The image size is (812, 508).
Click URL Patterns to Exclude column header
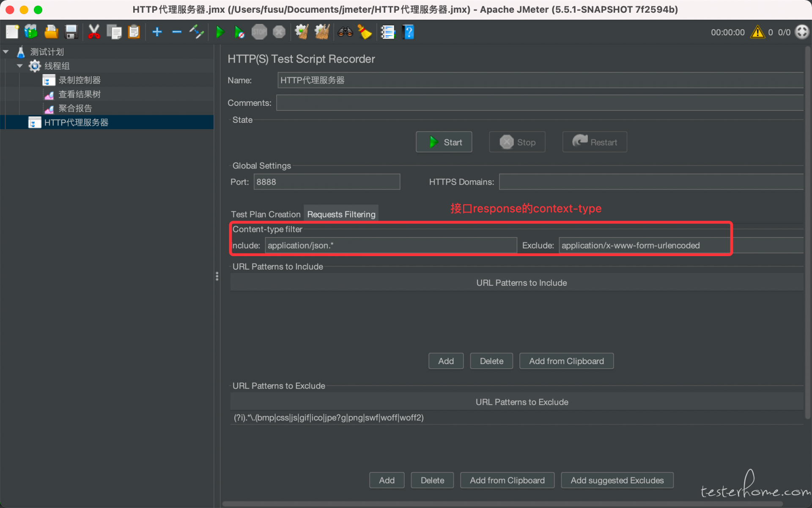pos(517,402)
